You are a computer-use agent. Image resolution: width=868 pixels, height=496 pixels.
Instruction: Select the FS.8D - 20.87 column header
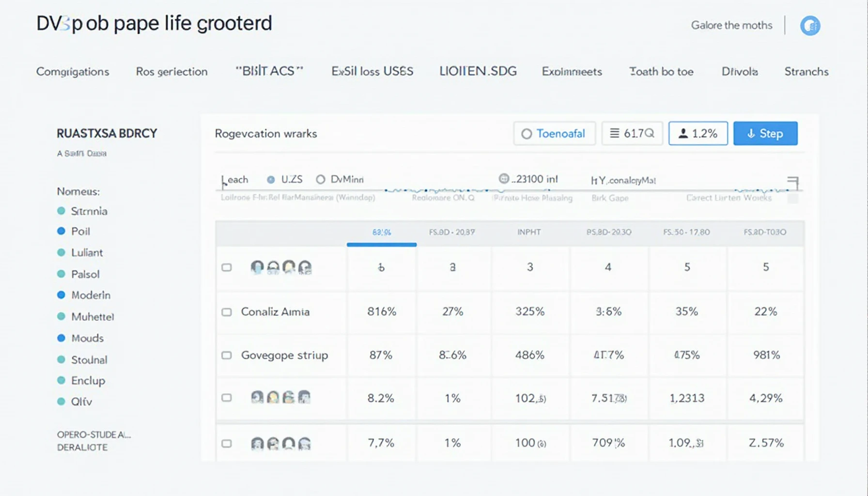(452, 232)
